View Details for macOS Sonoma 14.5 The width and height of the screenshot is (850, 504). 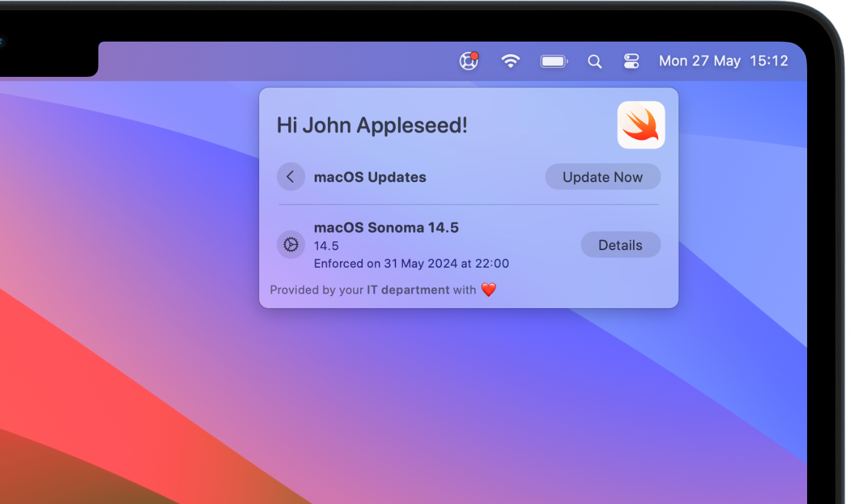point(620,245)
